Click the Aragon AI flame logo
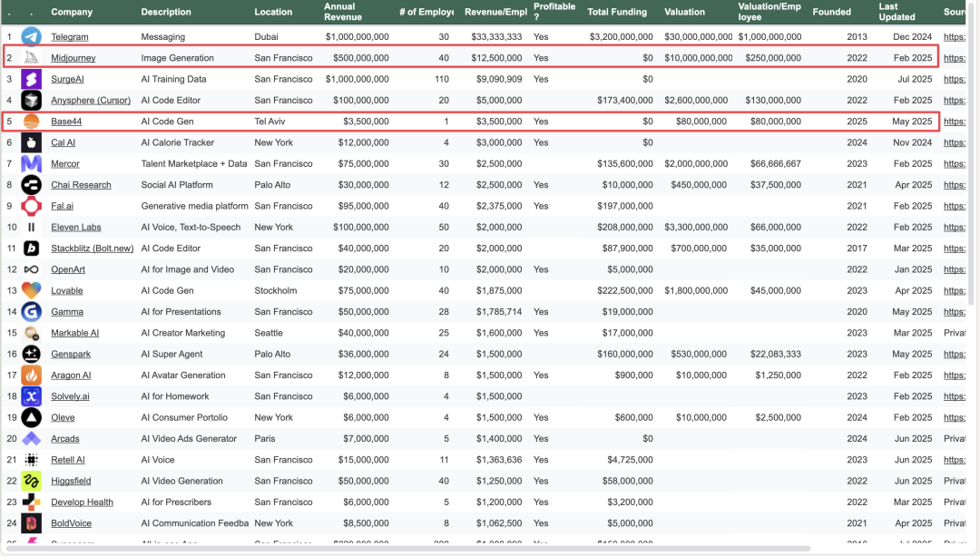980x556 pixels. tap(31, 376)
